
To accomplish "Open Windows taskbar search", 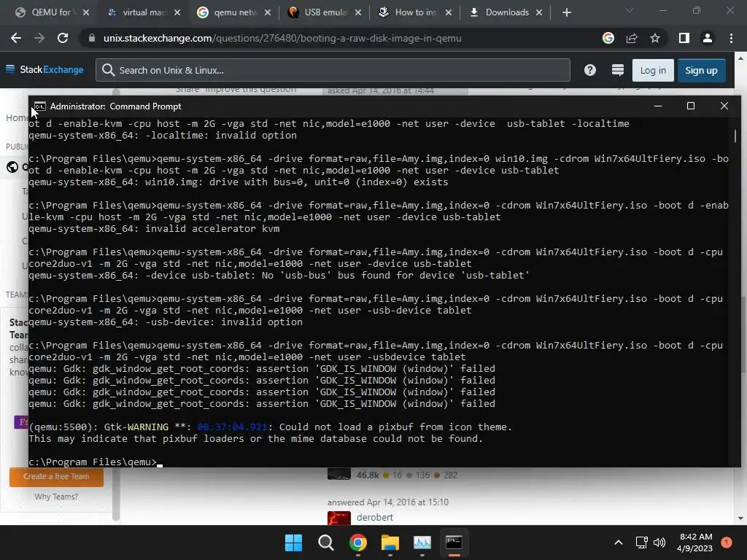I will tap(326, 542).
